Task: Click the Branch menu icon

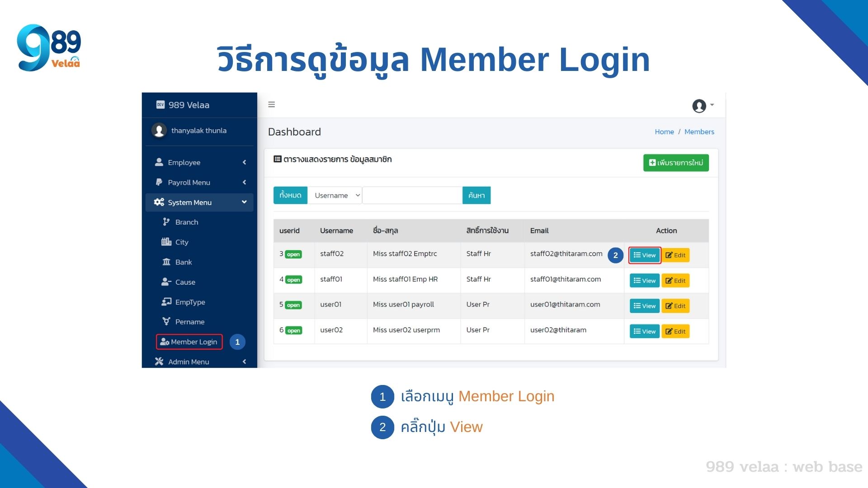Action: (x=165, y=222)
